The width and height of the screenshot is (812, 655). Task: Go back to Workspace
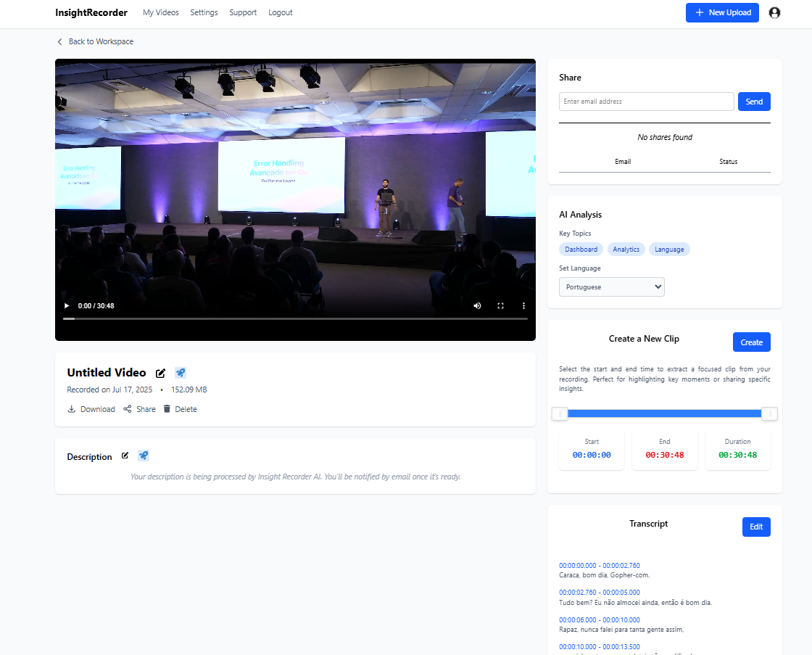95,41
